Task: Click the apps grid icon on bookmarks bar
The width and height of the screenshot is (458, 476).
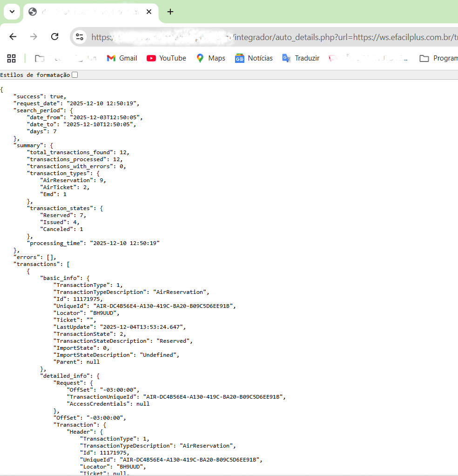Action: click(x=11, y=58)
